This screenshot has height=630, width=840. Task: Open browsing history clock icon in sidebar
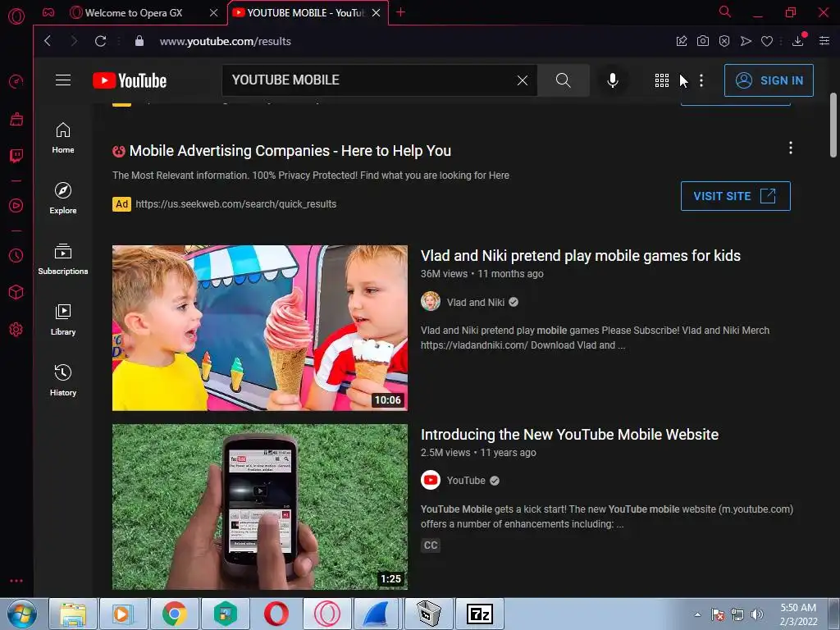(x=16, y=256)
